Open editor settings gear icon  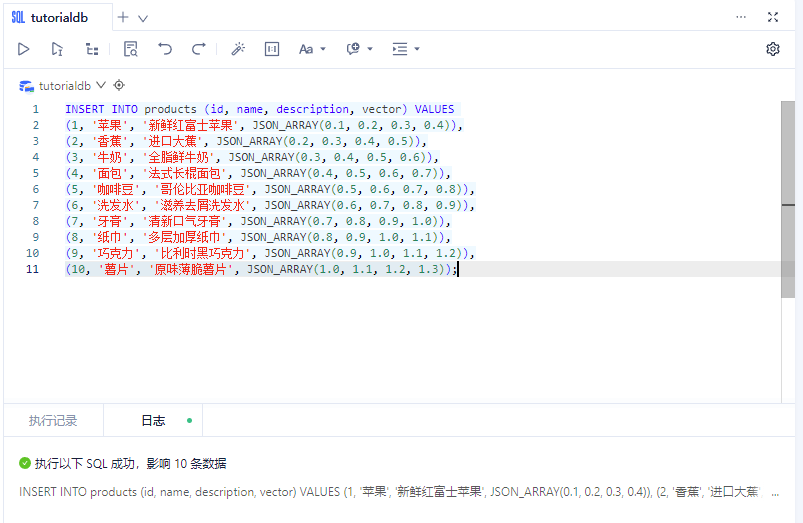click(773, 49)
